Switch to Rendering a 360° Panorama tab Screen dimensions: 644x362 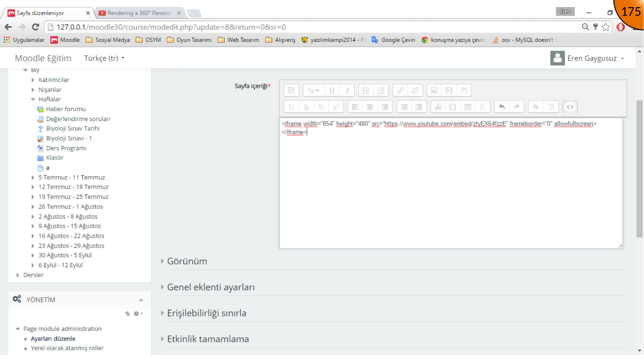(139, 13)
